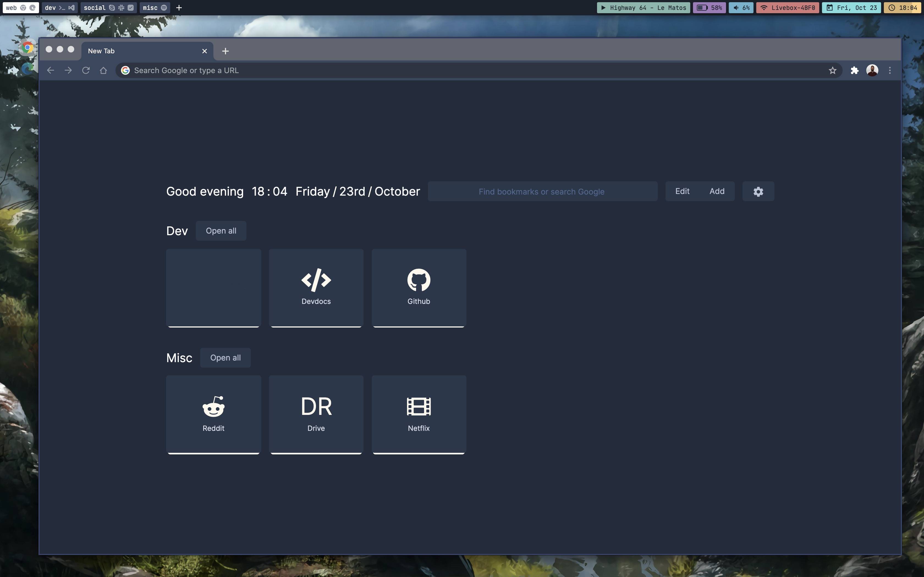Screen dimensions: 924x577
Task: Open all bookmarks in Dev group
Action: tap(221, 231)
